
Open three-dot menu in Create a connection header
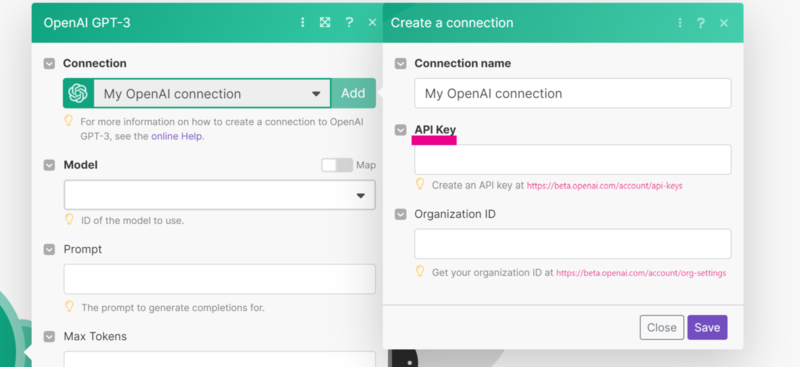[x=680, y=22]
